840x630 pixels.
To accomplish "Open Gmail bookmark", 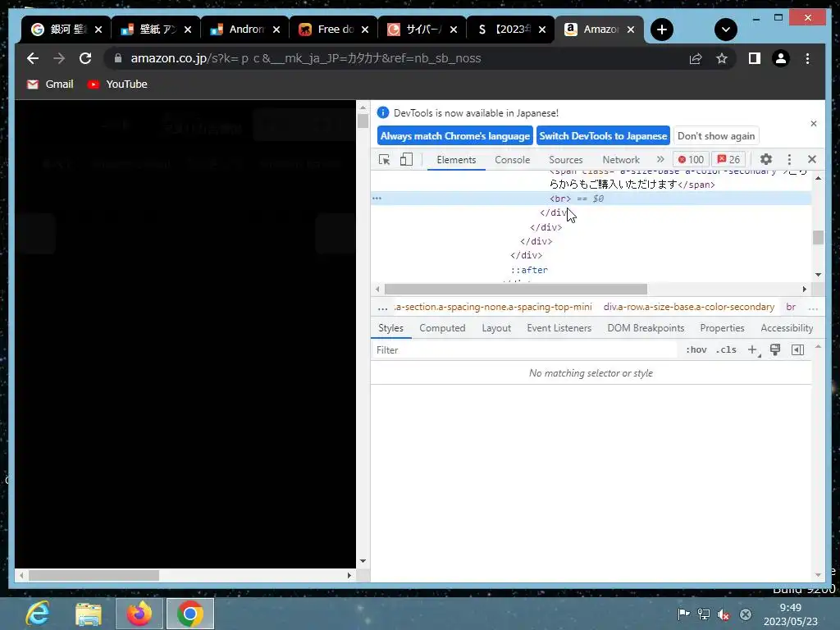I will click(50, 84).
